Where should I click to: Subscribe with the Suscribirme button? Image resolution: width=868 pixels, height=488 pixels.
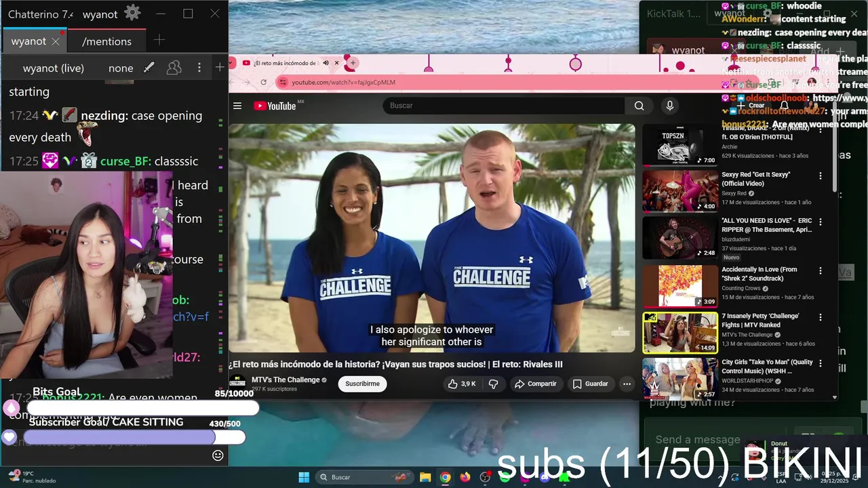click(x=362, y=384)
